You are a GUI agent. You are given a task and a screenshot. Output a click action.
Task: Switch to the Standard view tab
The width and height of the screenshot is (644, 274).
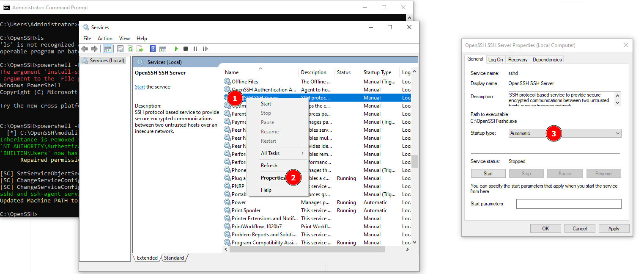[174, 258]
